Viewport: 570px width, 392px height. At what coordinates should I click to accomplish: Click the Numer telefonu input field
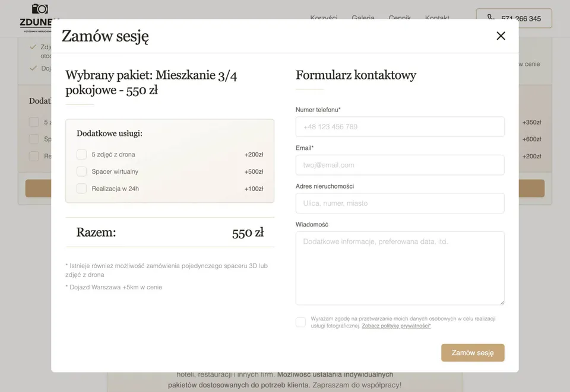pyautogui.click(x=400, y=127)
